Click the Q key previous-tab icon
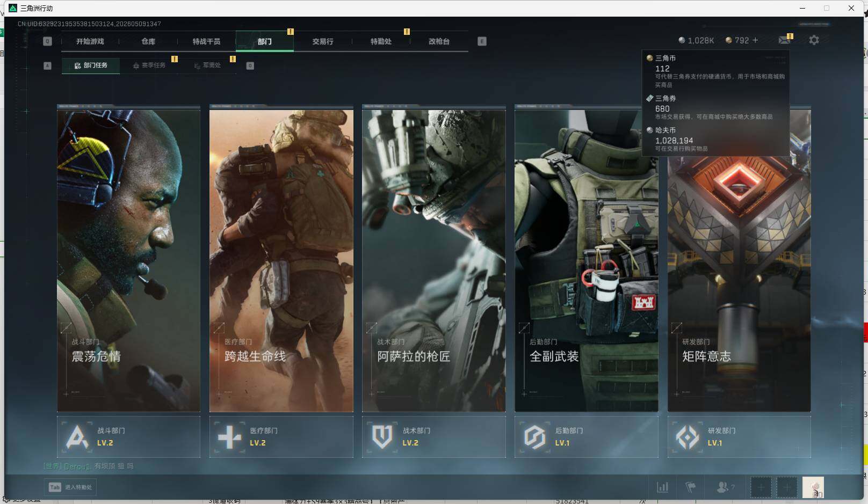 point(47,41)
